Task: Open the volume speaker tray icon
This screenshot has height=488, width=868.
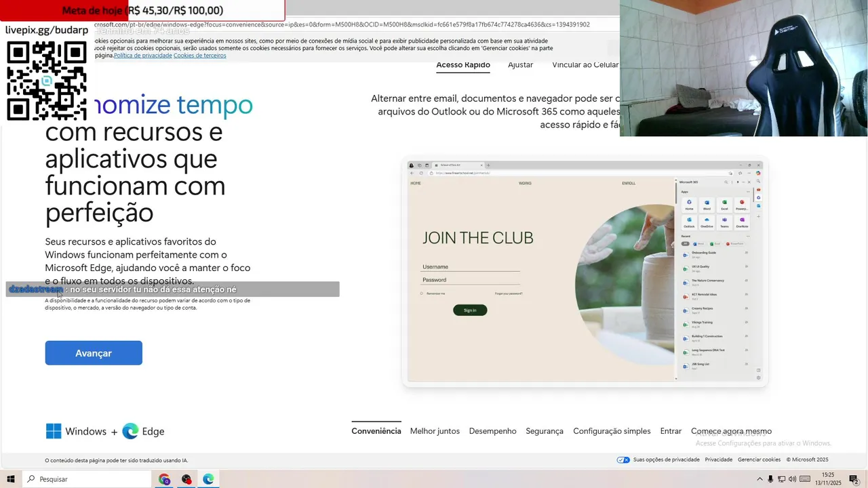Action: 792,479
